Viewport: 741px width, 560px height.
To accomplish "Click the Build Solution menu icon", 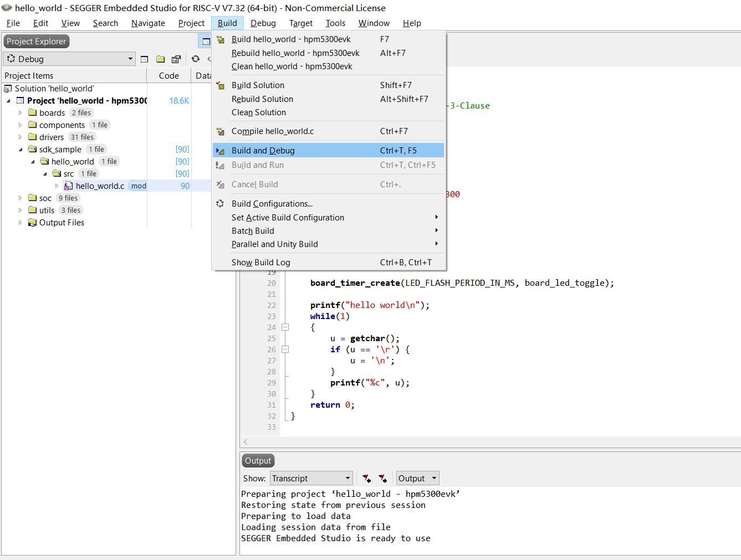I will click(221, 85).
